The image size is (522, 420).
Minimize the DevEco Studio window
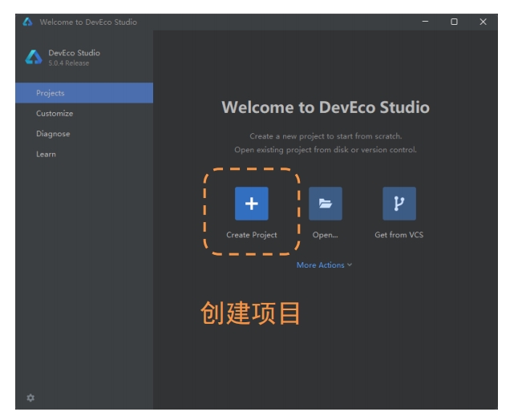(x=425, y=22)
